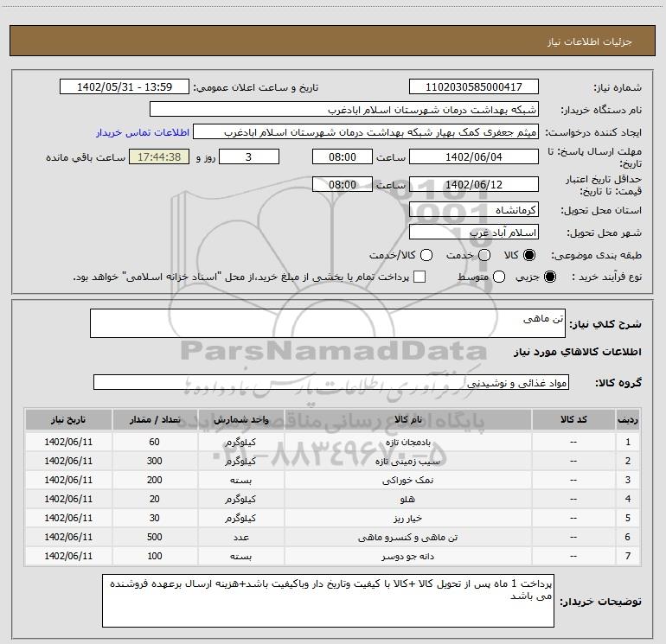Click the response deadline date 1402/06/04
The image size is (666, 644).
(474, 156)
